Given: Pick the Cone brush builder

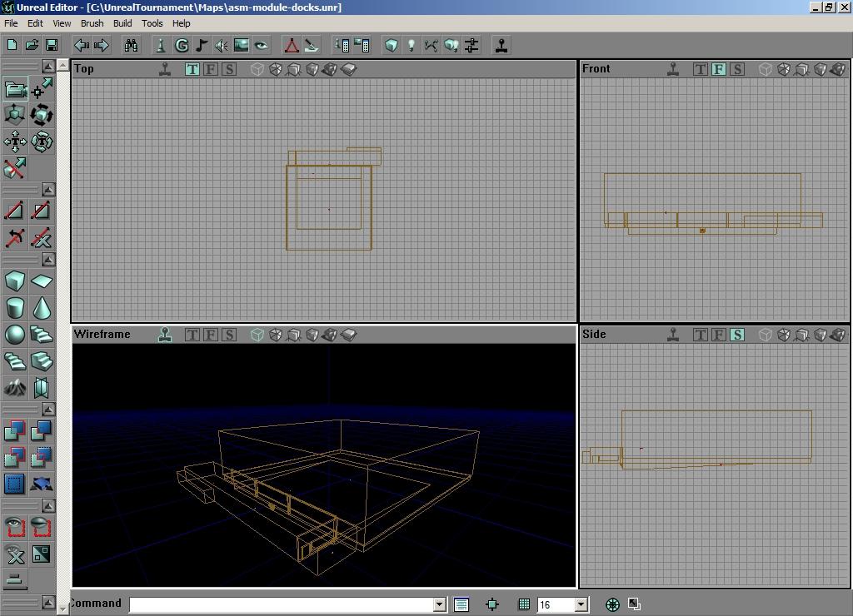Looking at the screenshot, I should click(42, 308).
